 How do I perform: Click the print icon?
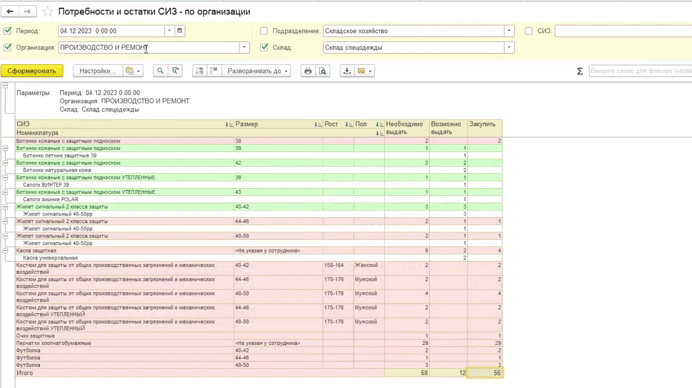click(x=308, y=71)
